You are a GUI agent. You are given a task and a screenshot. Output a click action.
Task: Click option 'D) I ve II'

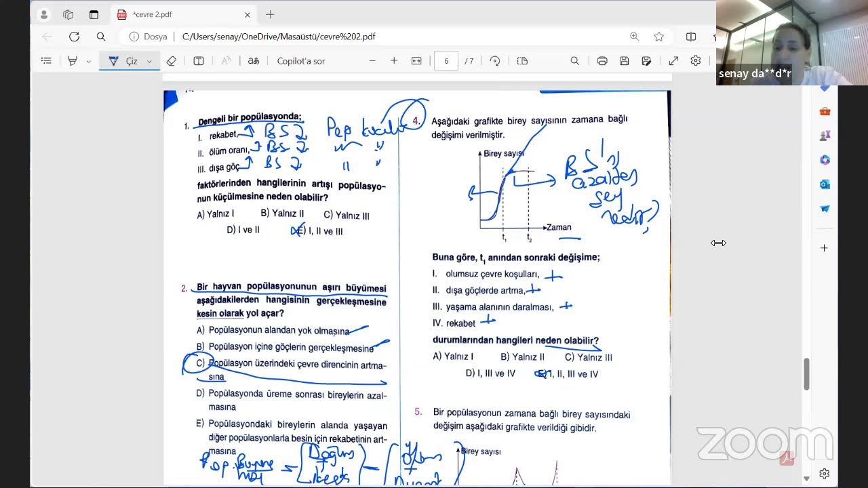[x=243, y=230]
